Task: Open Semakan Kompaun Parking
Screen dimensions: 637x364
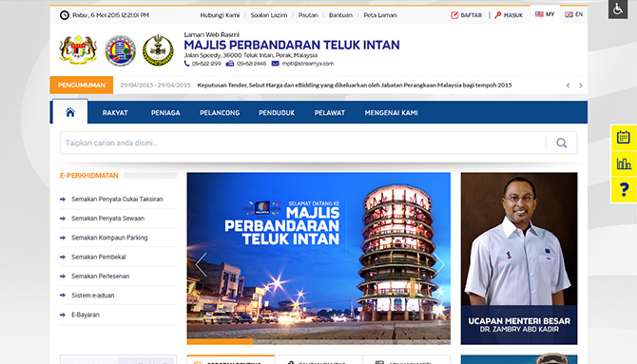Action: (109, 238)
